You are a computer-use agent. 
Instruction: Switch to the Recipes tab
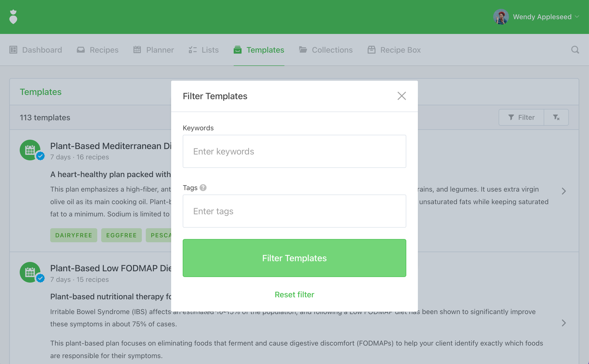98,50
